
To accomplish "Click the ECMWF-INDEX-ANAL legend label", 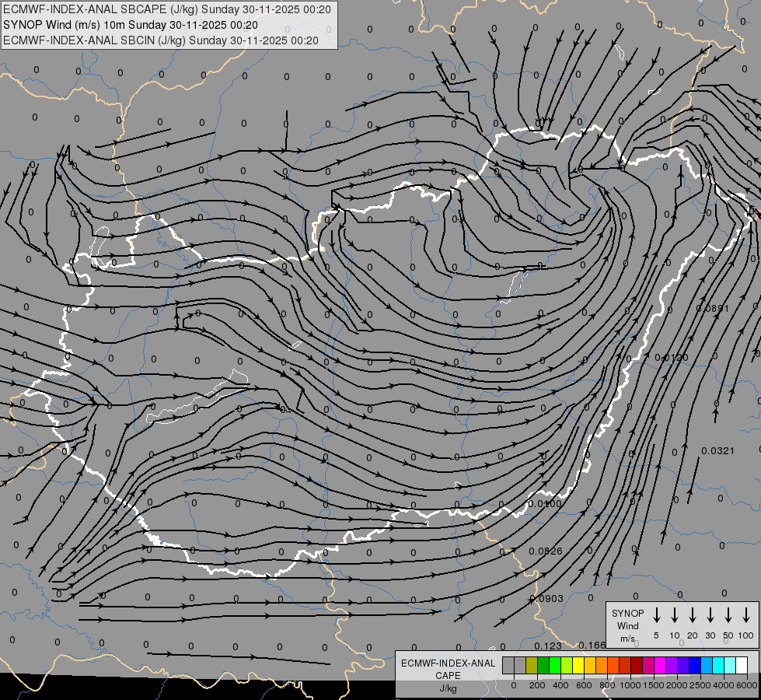I will 448,663.
